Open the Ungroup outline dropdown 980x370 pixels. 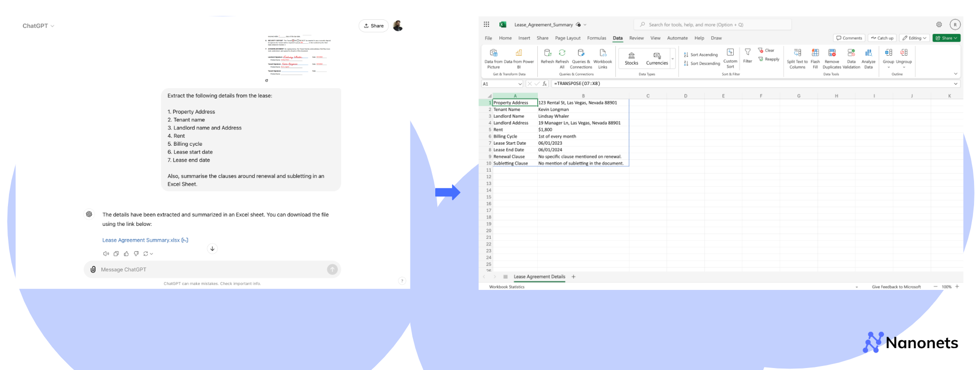tap(904, 58)
